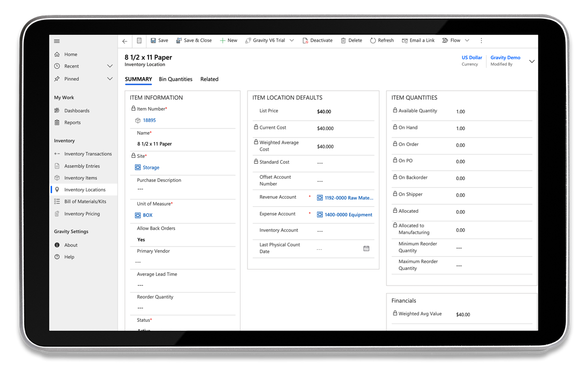This screenshot has width=588, height=385.
Task: Open the form view icon beside back arrow
Action: (139, 41)
